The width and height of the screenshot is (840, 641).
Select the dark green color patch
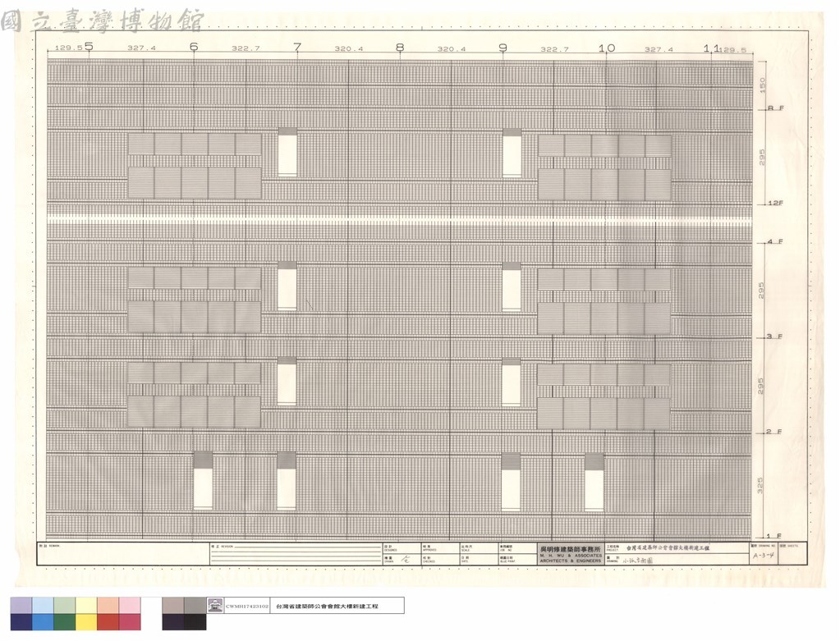[x=64, y=622]
